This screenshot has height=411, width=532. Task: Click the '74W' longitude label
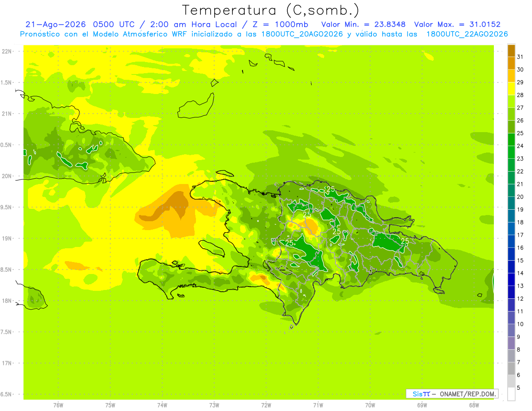click(162, 405)
